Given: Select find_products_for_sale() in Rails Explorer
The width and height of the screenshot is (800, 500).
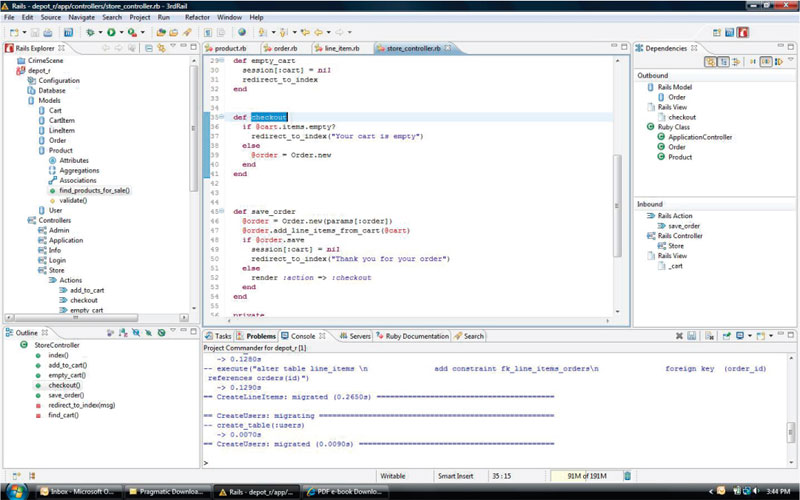Looking at the screenshot, I should [94, 190].
